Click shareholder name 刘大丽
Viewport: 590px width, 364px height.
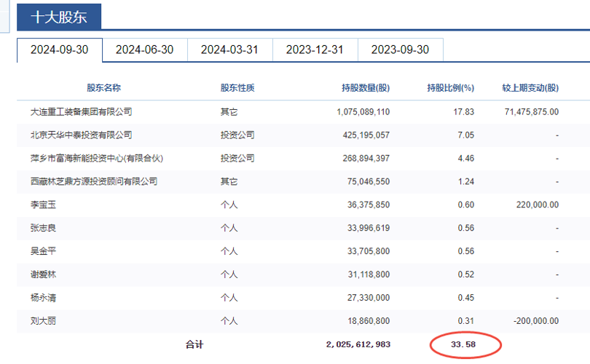coord(43,321)
